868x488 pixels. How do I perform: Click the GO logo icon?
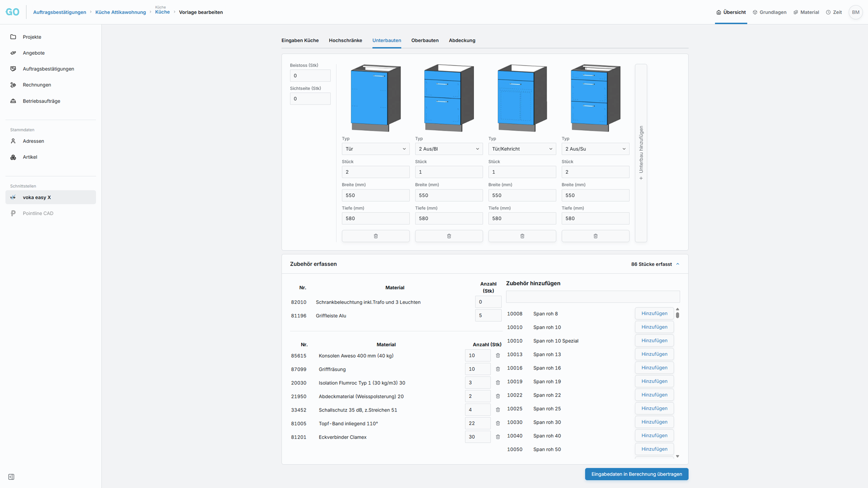coord(12,12)
